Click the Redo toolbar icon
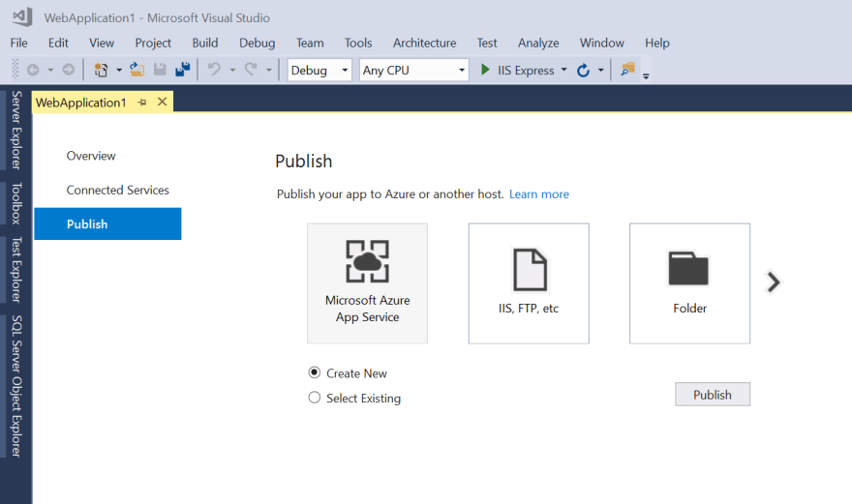The image size is (852, 504). [251, 70]
